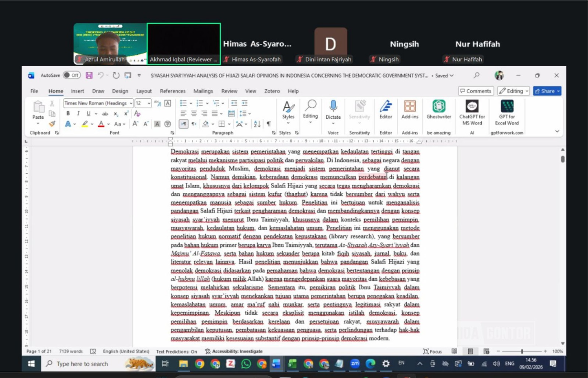
Task: Align paragraph text to the left
Action: tap(183, 114)
